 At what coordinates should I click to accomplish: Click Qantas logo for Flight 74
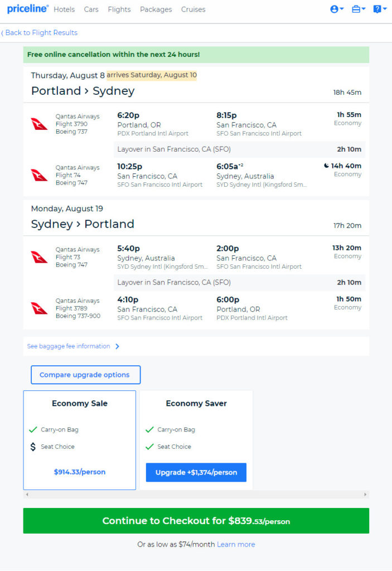[39, 175]
